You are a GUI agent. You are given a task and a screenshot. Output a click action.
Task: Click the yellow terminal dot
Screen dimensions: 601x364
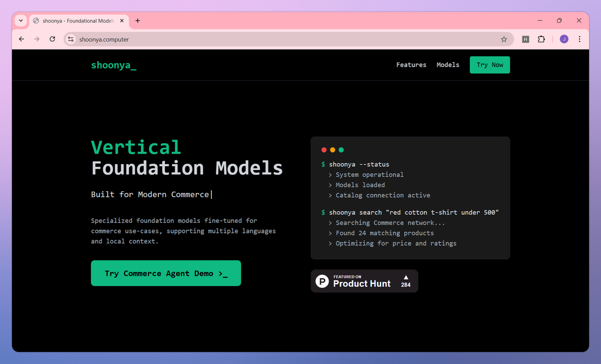(333, 150)
